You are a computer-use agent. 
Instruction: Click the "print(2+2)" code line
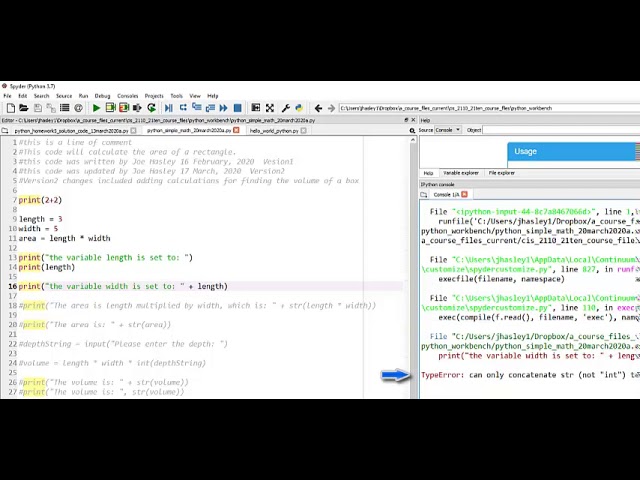click(40, 200)
